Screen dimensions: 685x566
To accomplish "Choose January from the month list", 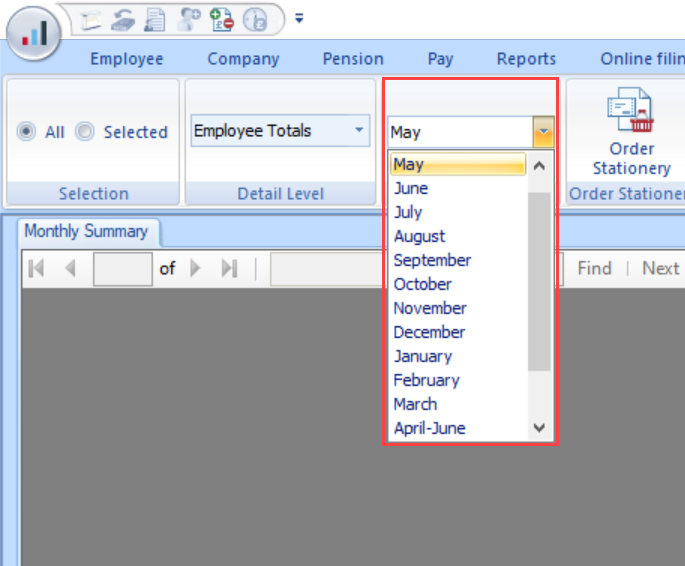I will 458,356.
